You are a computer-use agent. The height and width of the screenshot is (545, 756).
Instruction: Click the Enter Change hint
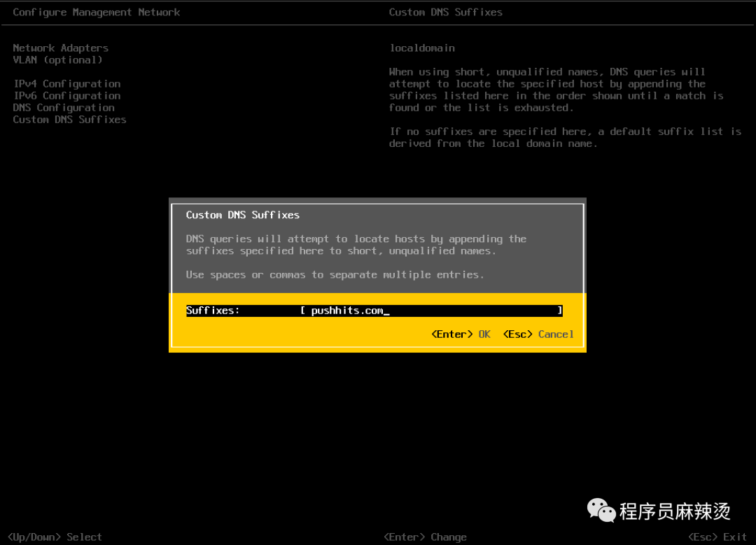point(426,537)
